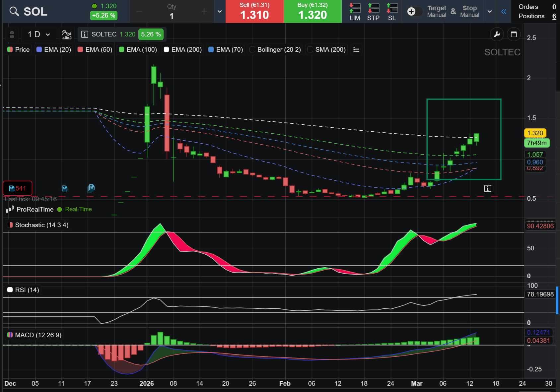
Task: Click the search magnifier icon next to SOL
Action: pyautogui.click(x=14, y=12)
